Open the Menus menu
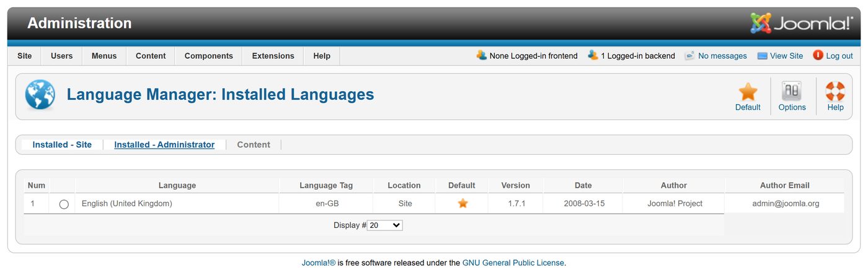Screen dimensions: 868x280 tap(104, 56)
